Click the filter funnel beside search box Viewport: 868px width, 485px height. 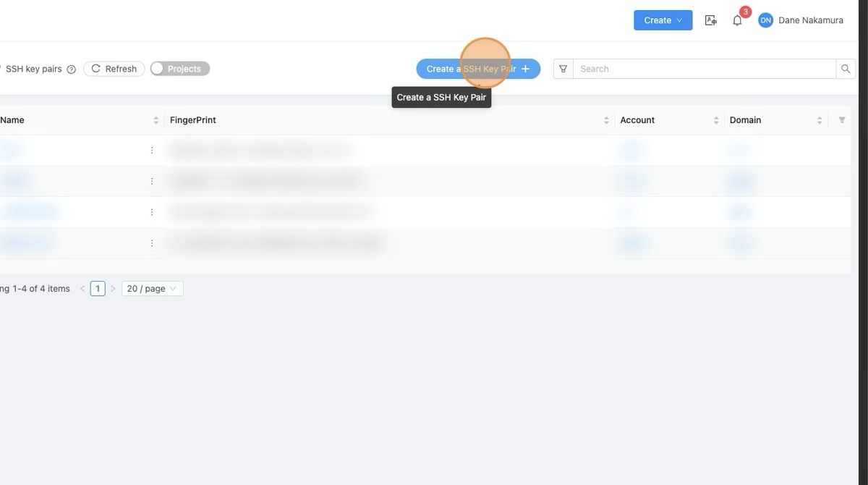[563, 69]
